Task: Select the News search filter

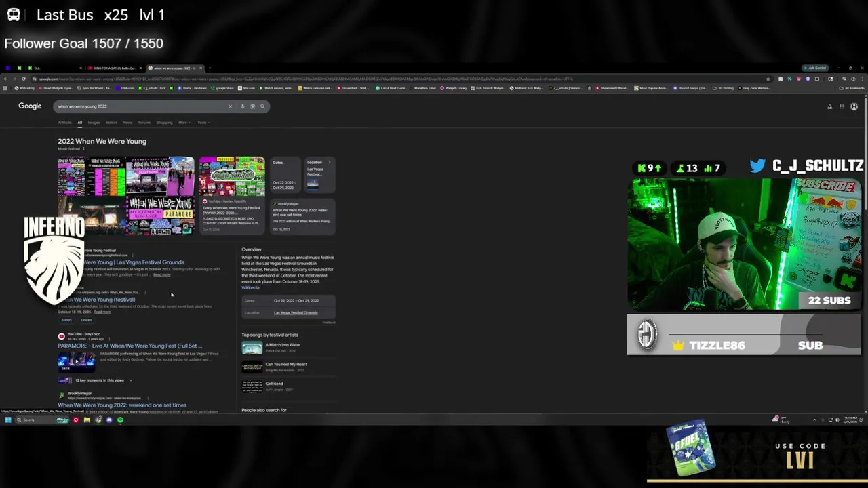Action: (x=127, y=123)
